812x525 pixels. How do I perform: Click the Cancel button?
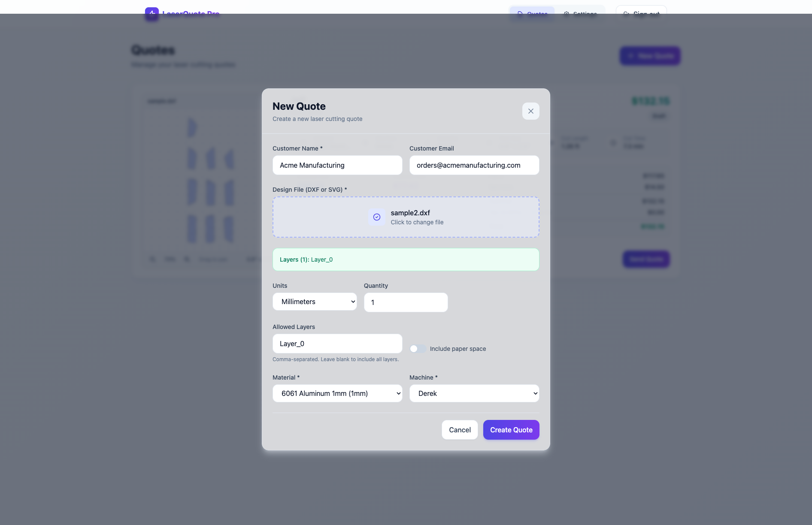pyautogui.click(x=460, y=430)
